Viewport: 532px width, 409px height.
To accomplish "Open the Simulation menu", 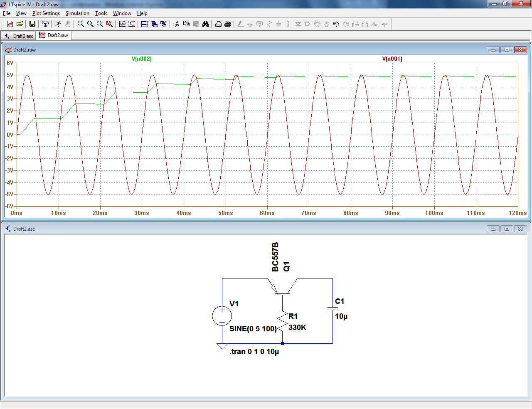I will coord(77,13).
